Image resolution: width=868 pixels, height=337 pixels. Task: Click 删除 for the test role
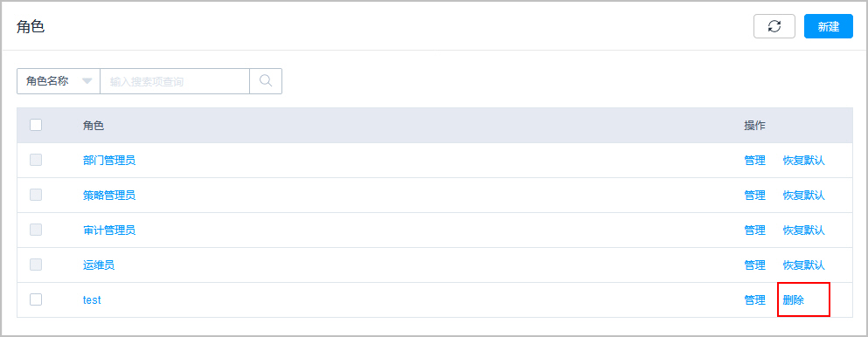[794, 300]
